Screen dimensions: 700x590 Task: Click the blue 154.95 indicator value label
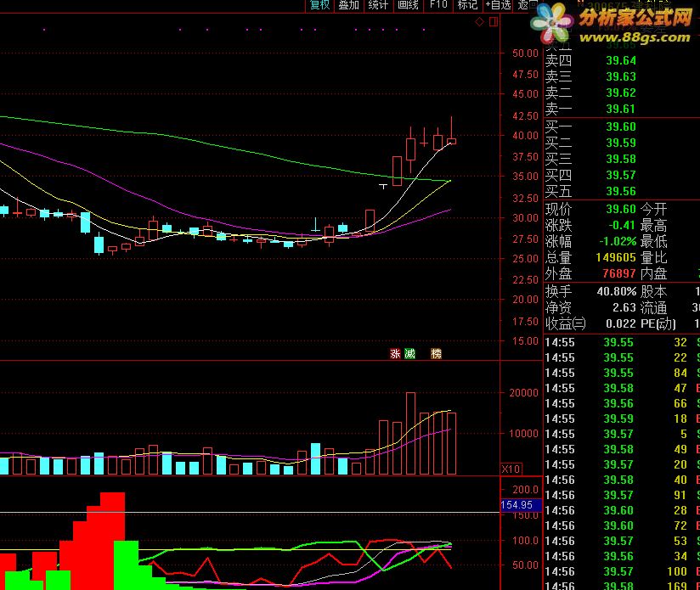tap(521, 505)
